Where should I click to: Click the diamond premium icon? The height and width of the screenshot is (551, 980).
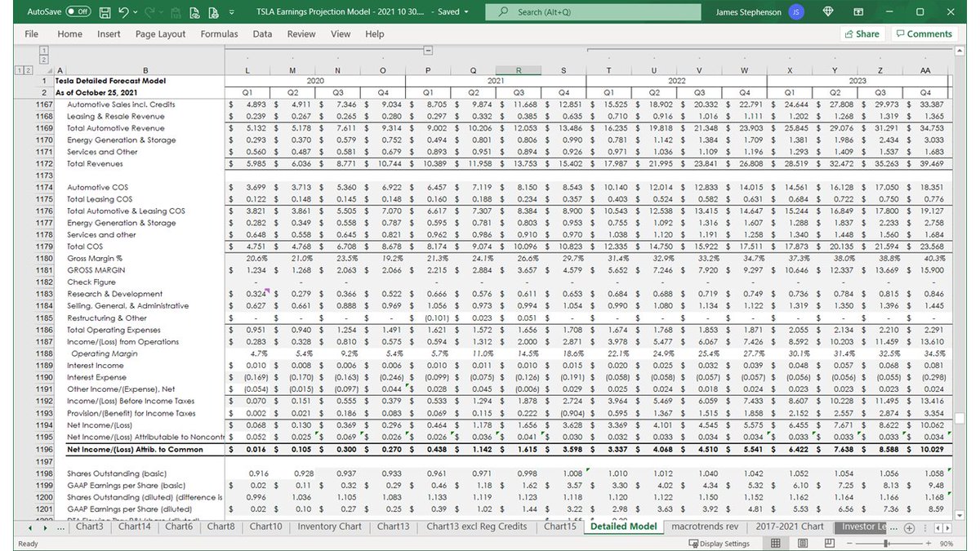click(828, 12)
